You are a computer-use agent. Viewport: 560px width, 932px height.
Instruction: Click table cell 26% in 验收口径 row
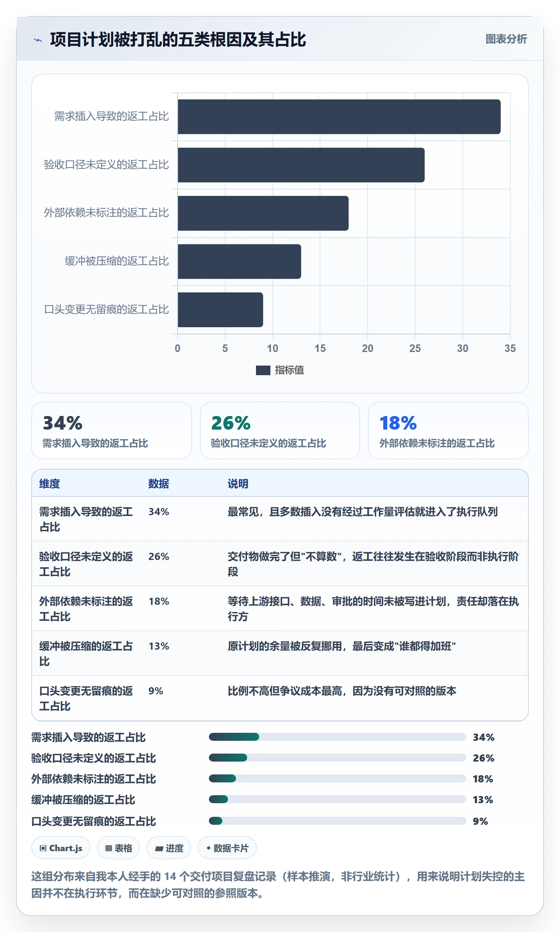[x=159, y=556]
